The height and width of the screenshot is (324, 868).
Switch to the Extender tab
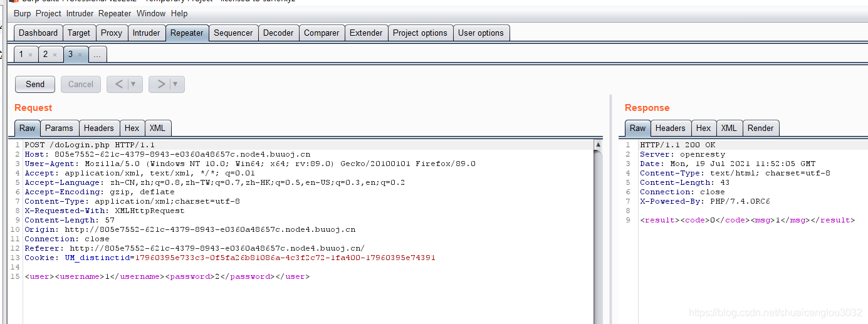pyautogui.click(x=366, y=33)
